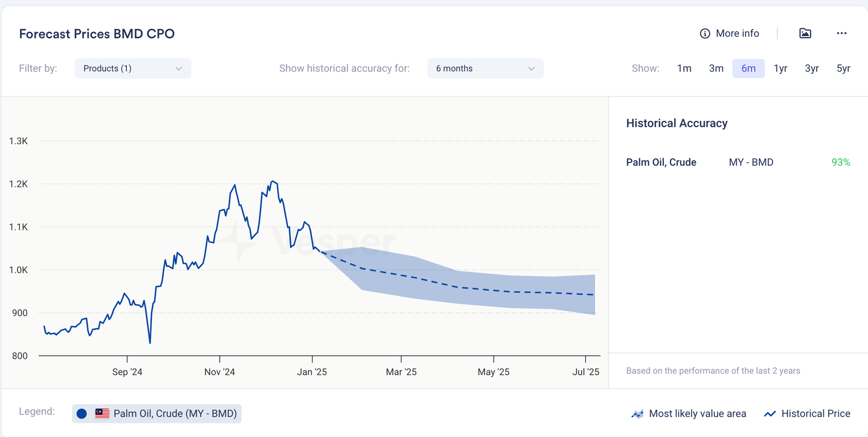Select the 5yr time range
868x437 pixels.
843,68
